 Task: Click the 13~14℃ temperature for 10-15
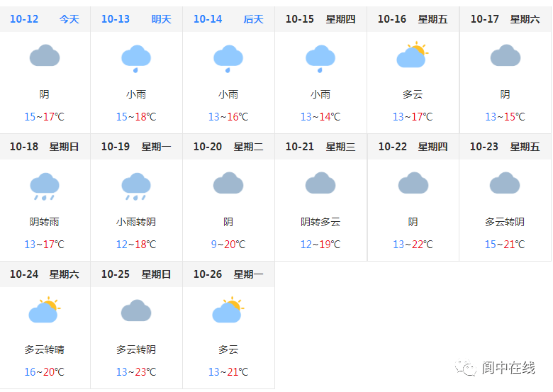click(x=320, y=117)
